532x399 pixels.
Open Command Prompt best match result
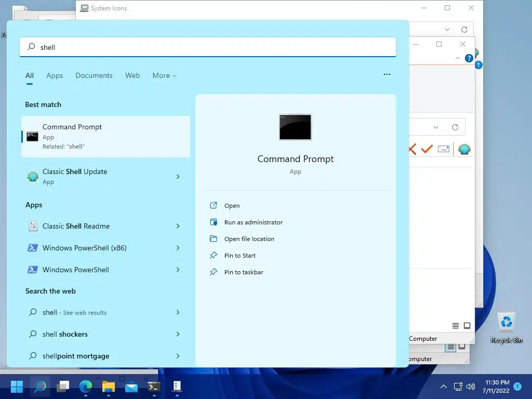[x=105, y=137]
